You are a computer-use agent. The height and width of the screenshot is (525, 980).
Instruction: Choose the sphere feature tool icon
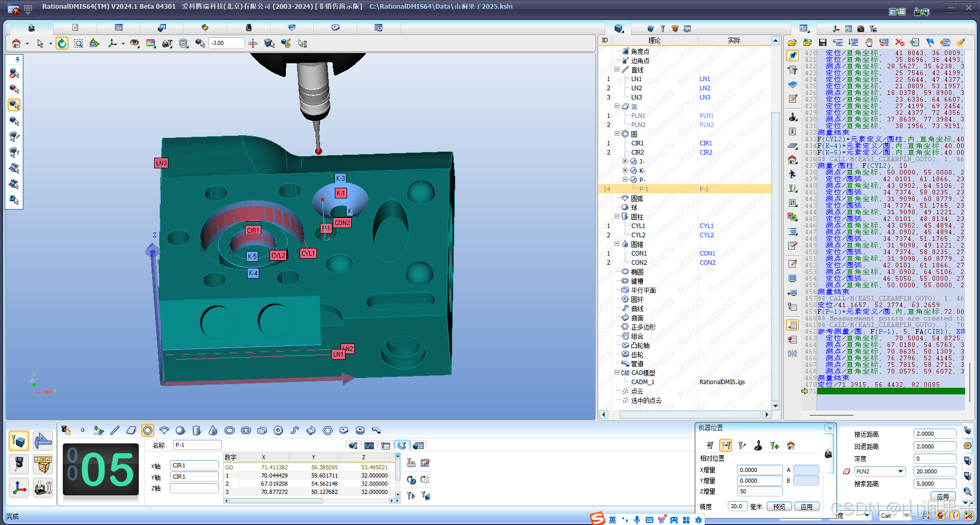pyautogui.click(x=180, y=430)
